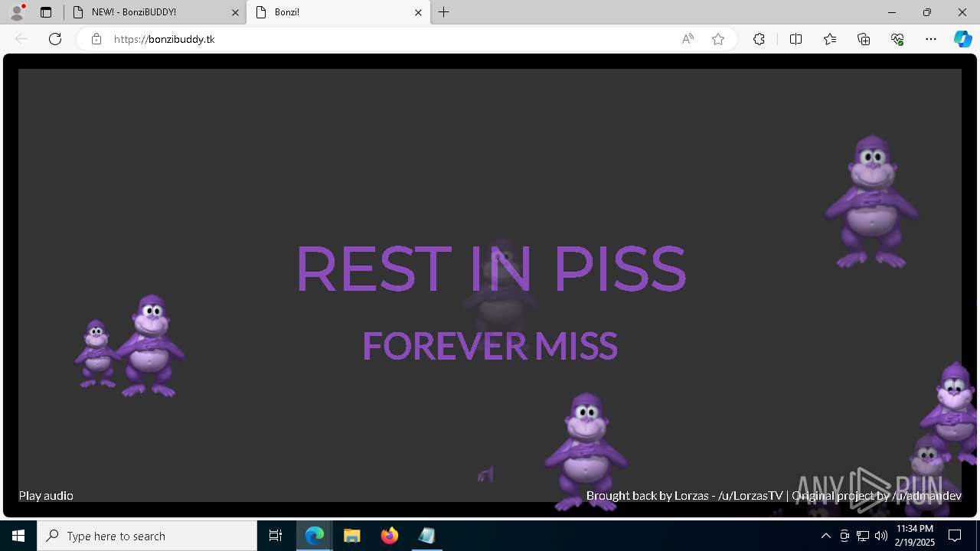Open the Windows Start menu
This screenshot has width=980, height=551.
point(18,536)
